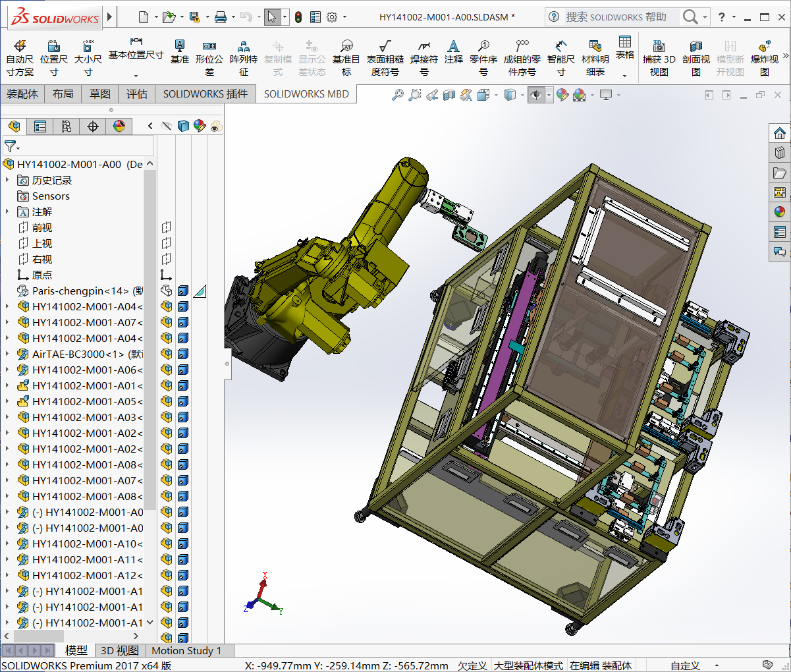Expand the AirTAE-BC3000<1> component node
The height and width of the screenshot is (672, 791).
[x=7, y=354]
